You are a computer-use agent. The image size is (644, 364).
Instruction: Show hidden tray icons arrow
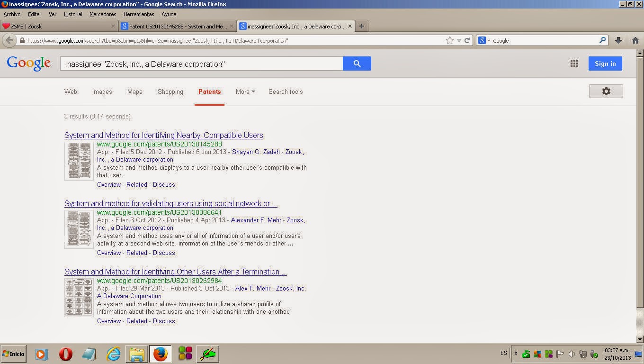516,354
